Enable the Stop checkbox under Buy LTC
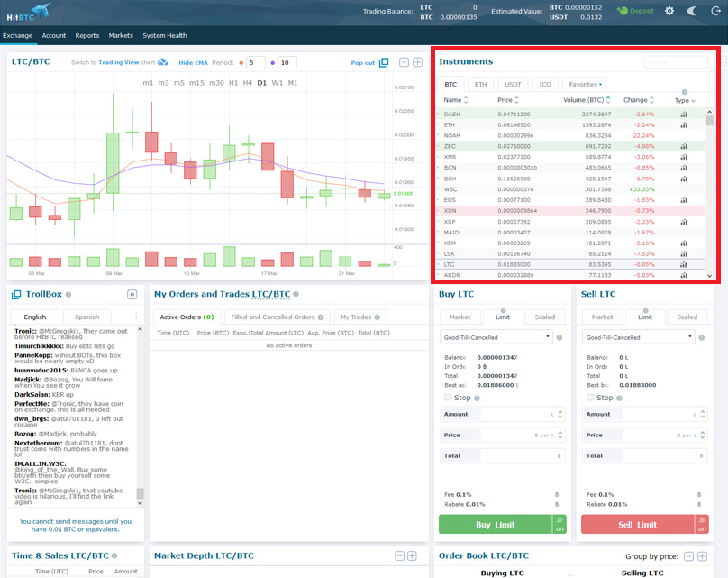728x578 pixels. click(448, 398)
